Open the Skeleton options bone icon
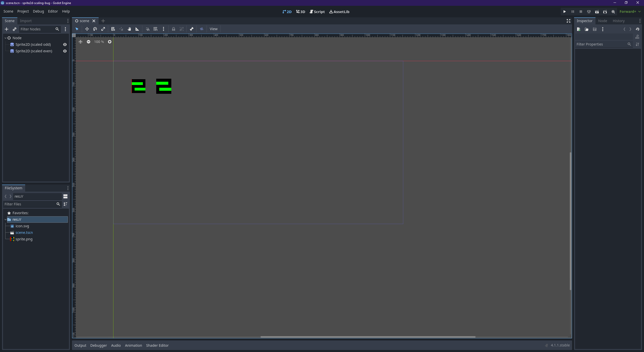This screenshot has width=644, height=352. point(192,29)
